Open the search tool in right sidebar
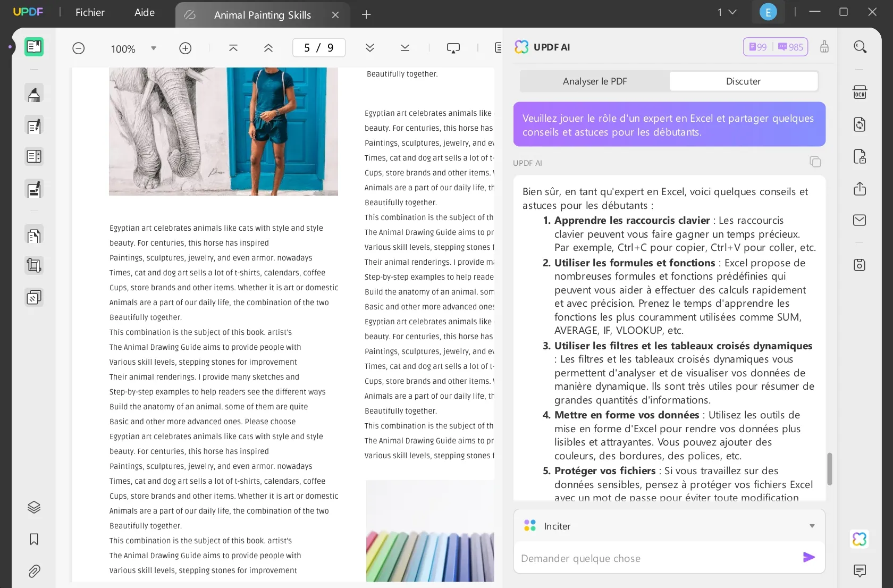 [860, 47]
